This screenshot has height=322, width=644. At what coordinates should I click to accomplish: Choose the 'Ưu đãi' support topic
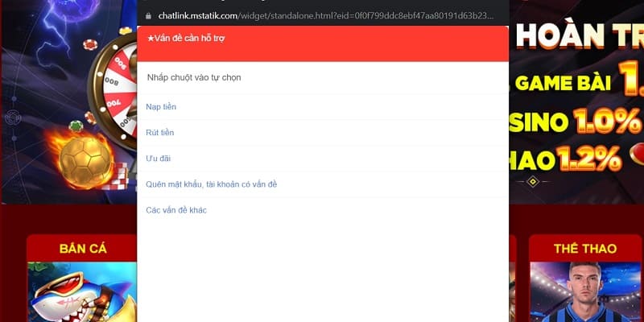[158, 159]
